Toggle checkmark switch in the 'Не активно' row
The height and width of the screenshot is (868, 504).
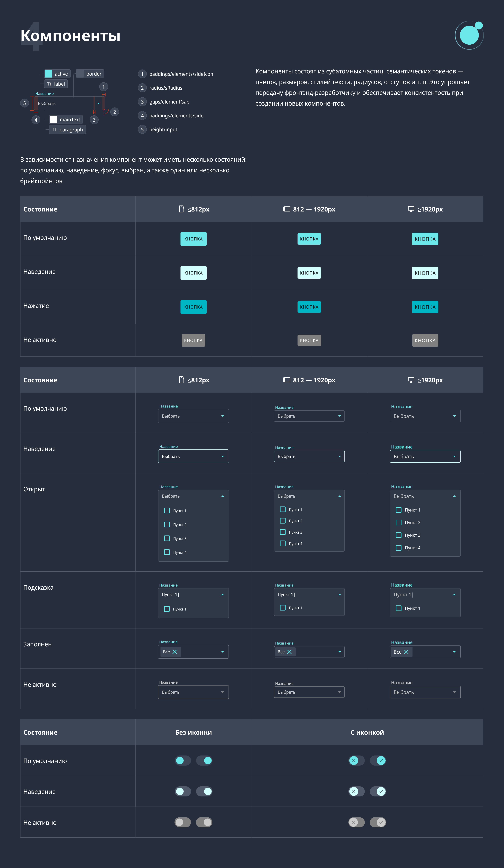coord(378,822)
